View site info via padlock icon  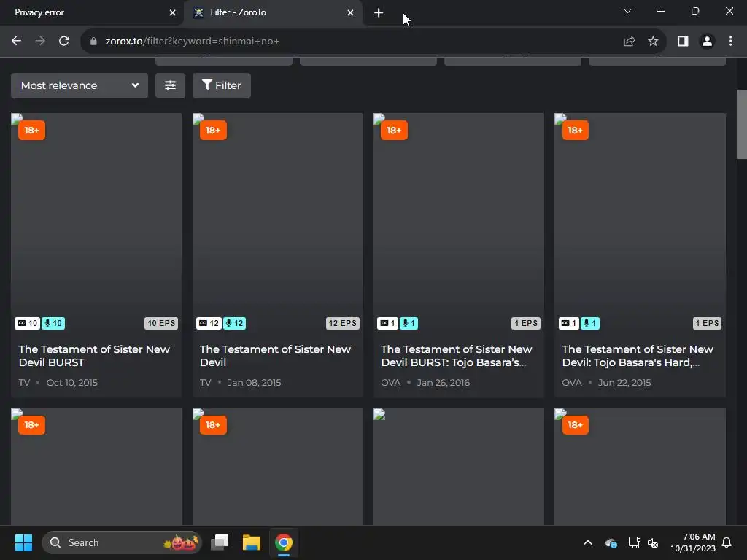94,42
